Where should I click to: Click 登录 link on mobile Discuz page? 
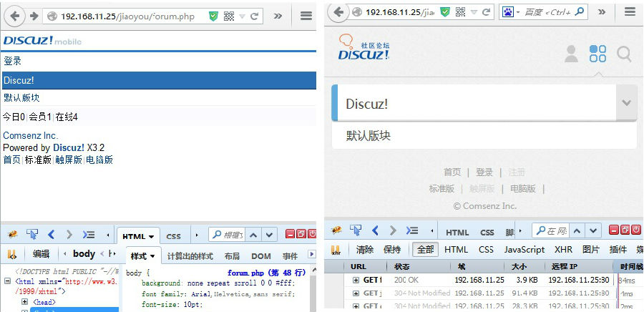coord(12,61)
